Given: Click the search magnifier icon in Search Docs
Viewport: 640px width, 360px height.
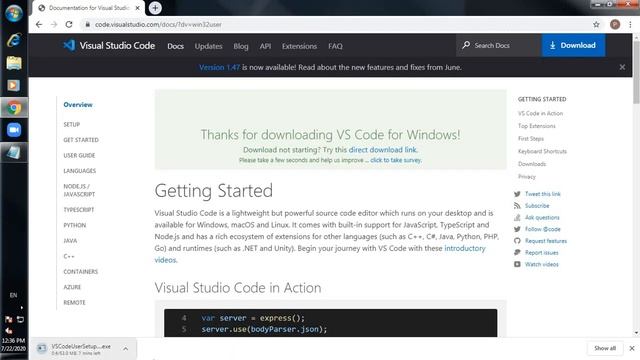Looking at the screenshot, I should [466, 45].
